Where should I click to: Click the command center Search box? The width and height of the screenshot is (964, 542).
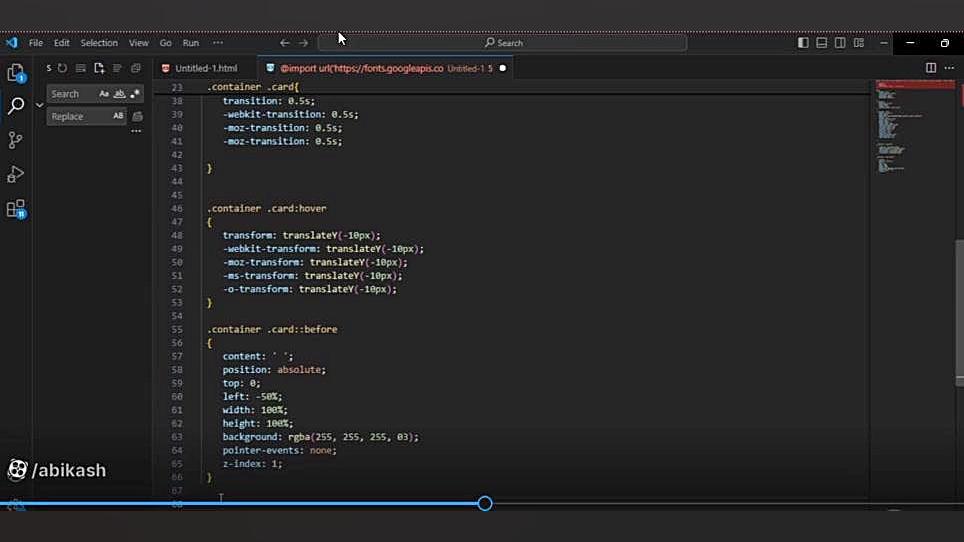pos(502,43)
